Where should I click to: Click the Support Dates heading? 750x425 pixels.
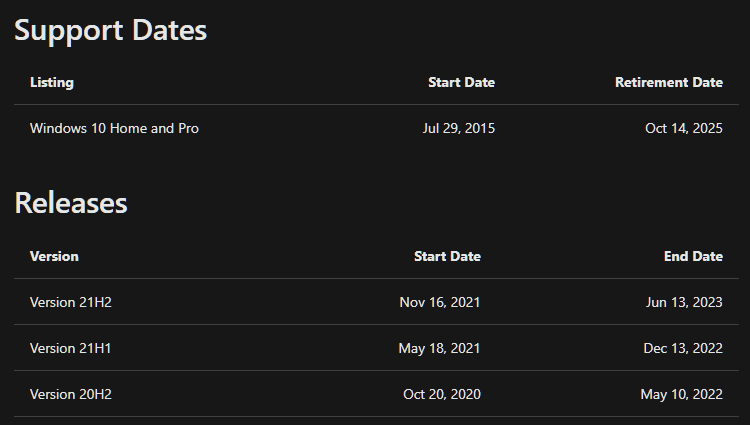pos(110,31)
